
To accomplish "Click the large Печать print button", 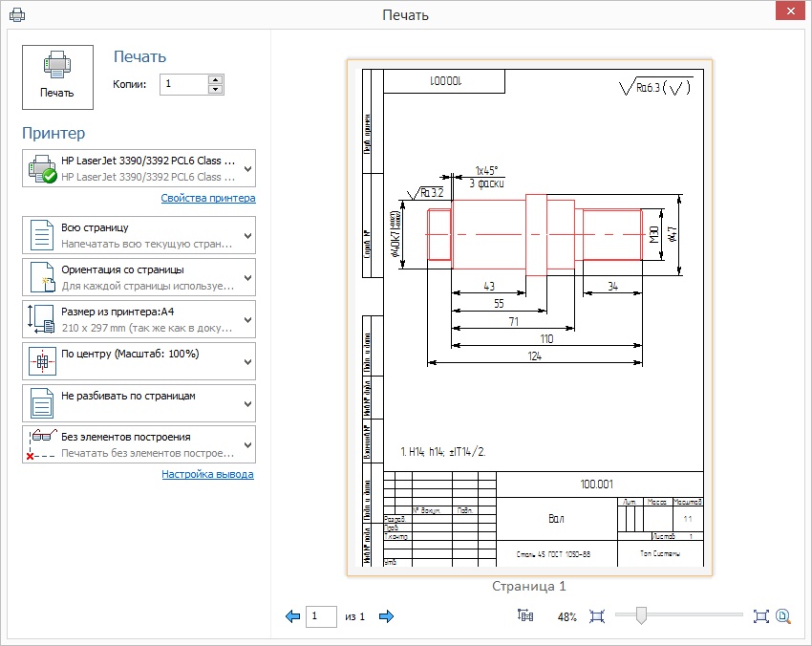I will 57,76.
